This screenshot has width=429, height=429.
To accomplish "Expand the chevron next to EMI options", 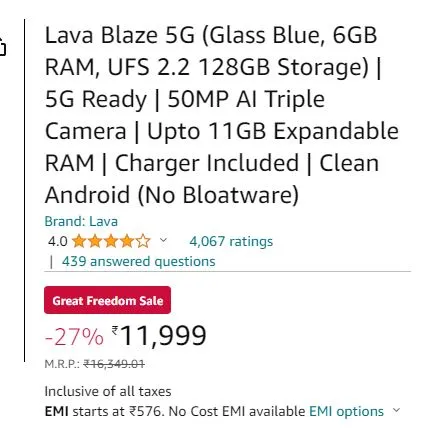I will point(396,410).
